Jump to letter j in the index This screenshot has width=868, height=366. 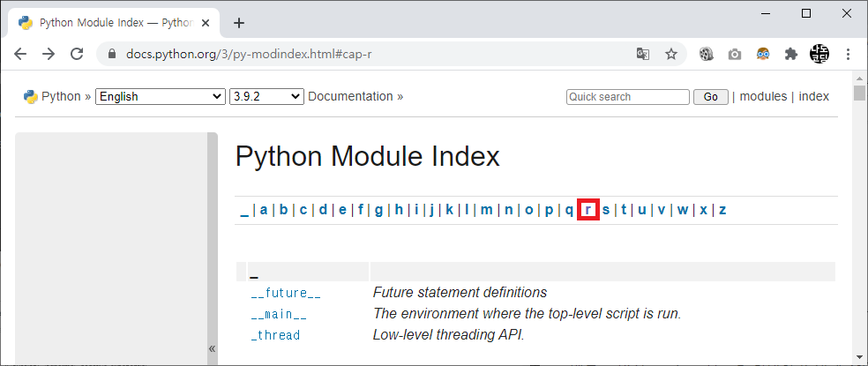431,211
